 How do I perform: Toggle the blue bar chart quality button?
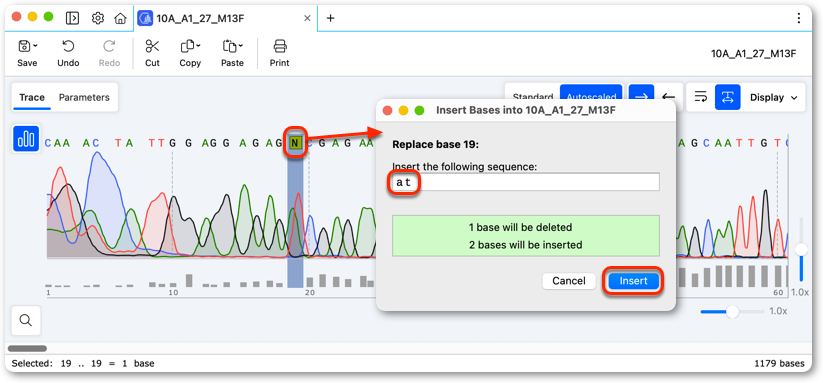tap(26, 139)
